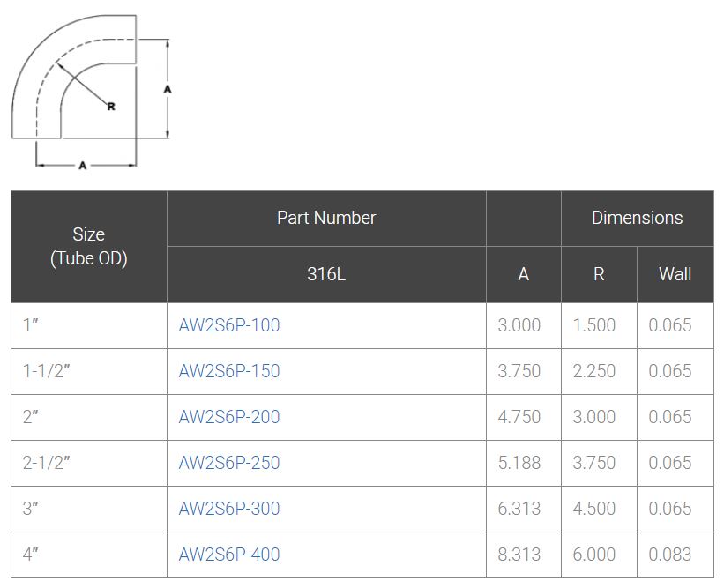This screenshot has width=724, height=588.
Task: Click the R column header in the table
Action: coord(599,274)
